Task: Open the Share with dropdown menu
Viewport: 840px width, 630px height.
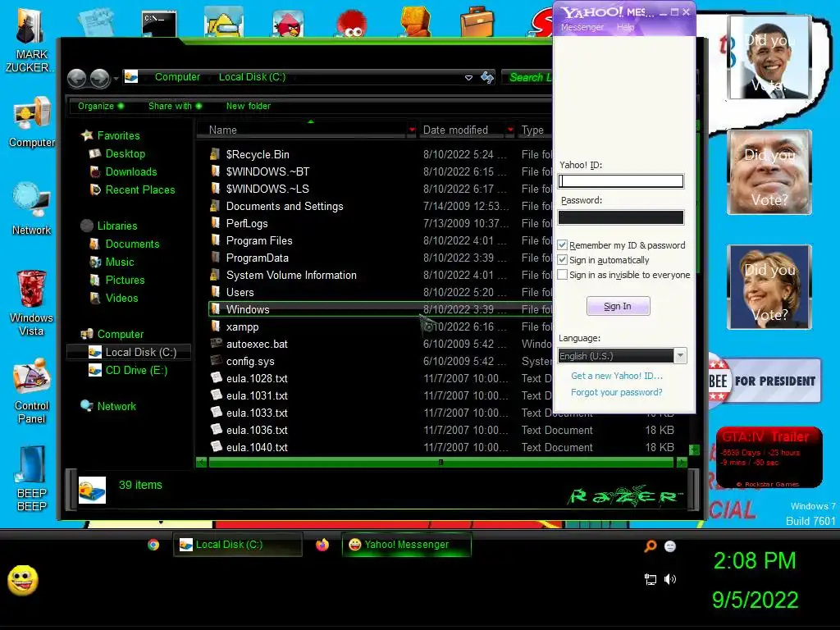Action: 175,106
